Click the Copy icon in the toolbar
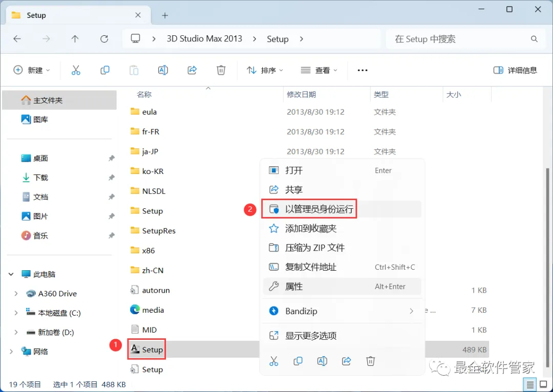The width and height of the screenshot is (553, 392). pos(105,70)
